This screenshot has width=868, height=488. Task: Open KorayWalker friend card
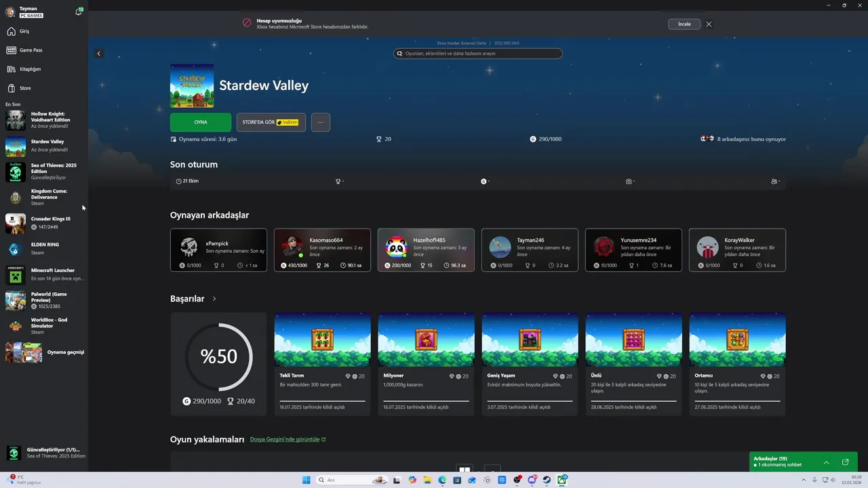(737, 250)
